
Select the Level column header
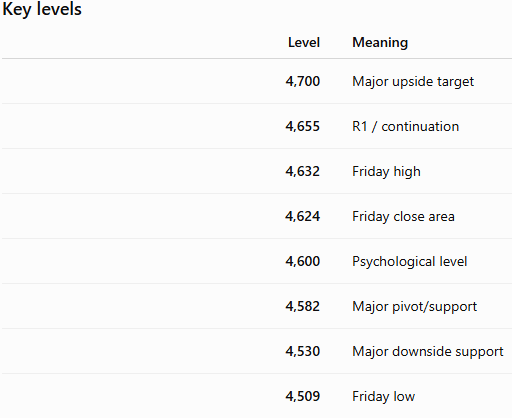point(304,43)
